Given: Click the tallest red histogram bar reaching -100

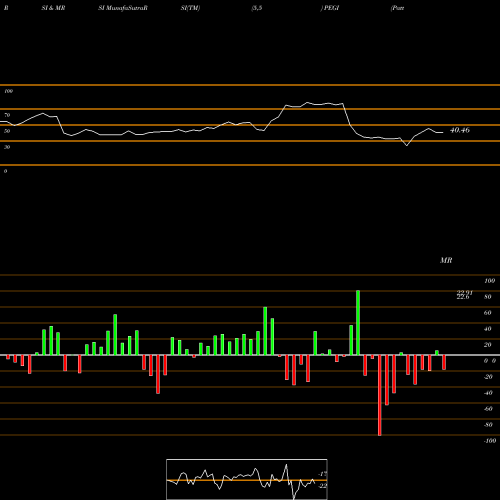Looking at the screenshot, I should coord(380,395).
